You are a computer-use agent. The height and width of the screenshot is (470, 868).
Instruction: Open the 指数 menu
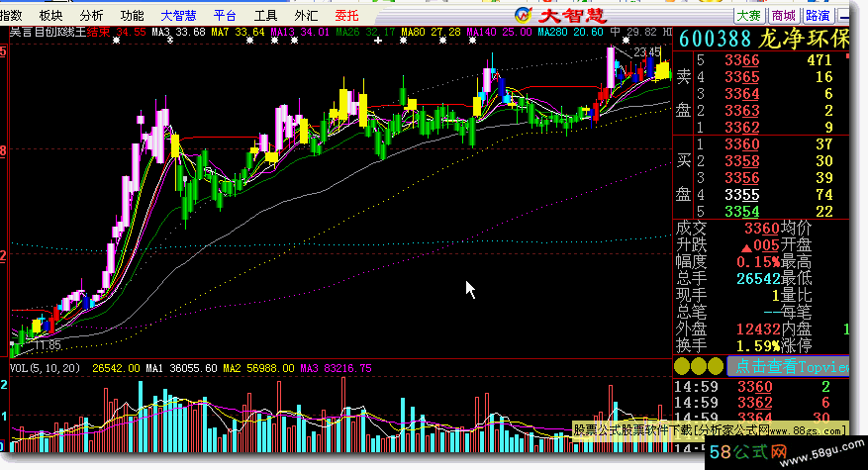point(11,16)
